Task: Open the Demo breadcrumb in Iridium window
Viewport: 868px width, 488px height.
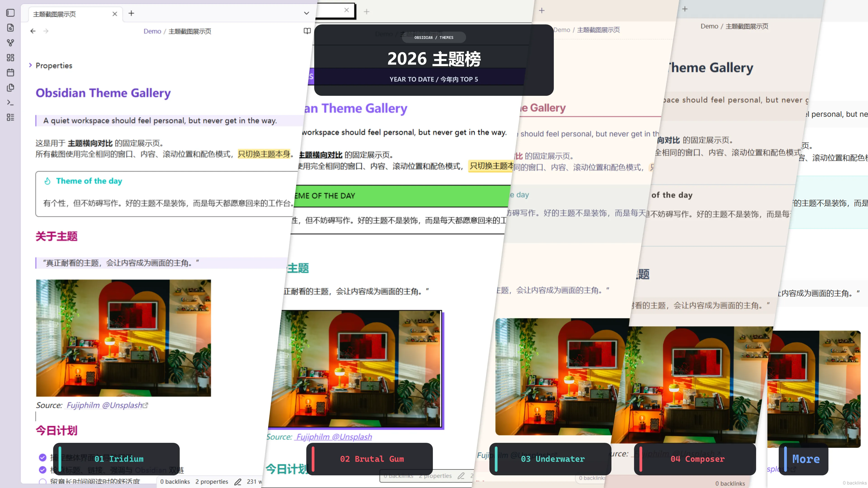Action: [152, 31]
